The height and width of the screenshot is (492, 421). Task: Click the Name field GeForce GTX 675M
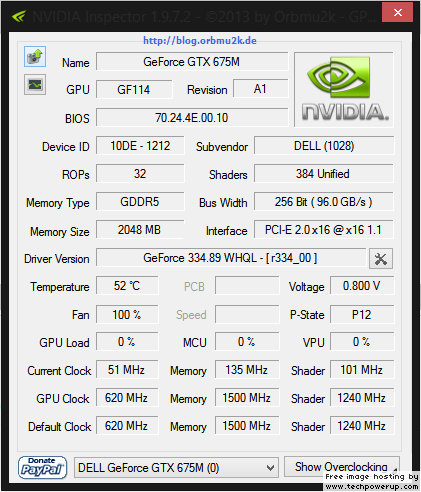pos(192,62)
